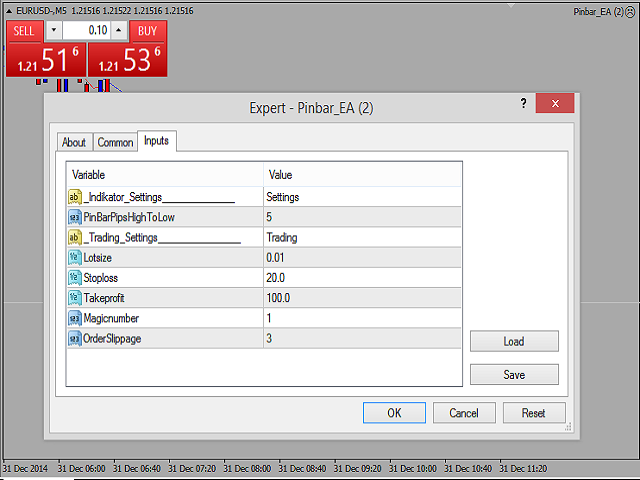The image size is (640, 480).
Task: Click the SELL button on chart
Action: (24, 31)
